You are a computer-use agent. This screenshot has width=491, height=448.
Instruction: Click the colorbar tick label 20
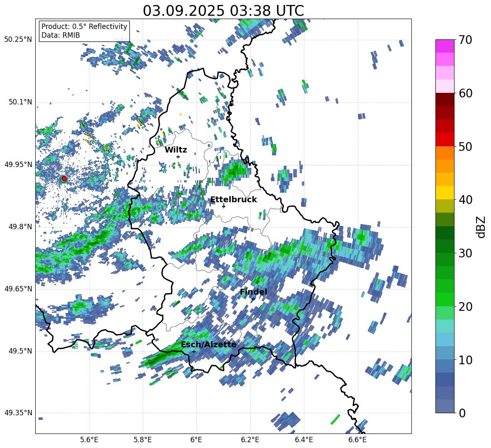[x=466, y=307]
